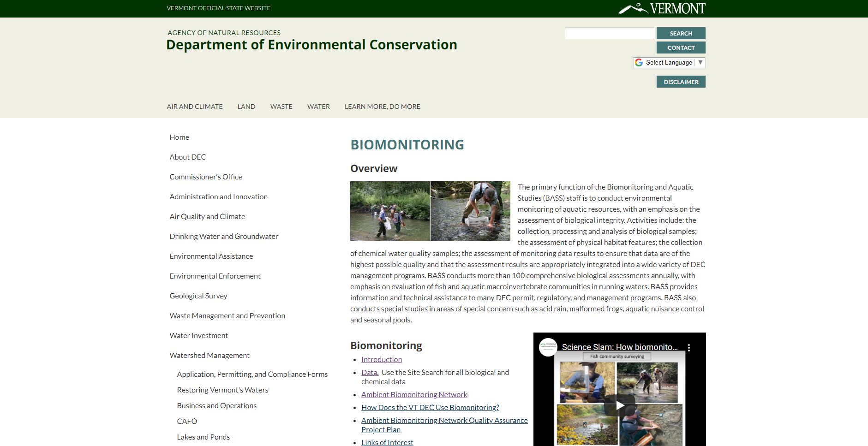Image resolution: width=868 pixels, height=446 pixels.
Task: Open the LEARN MORE, DO MORE menu
Action: (382, 107)
